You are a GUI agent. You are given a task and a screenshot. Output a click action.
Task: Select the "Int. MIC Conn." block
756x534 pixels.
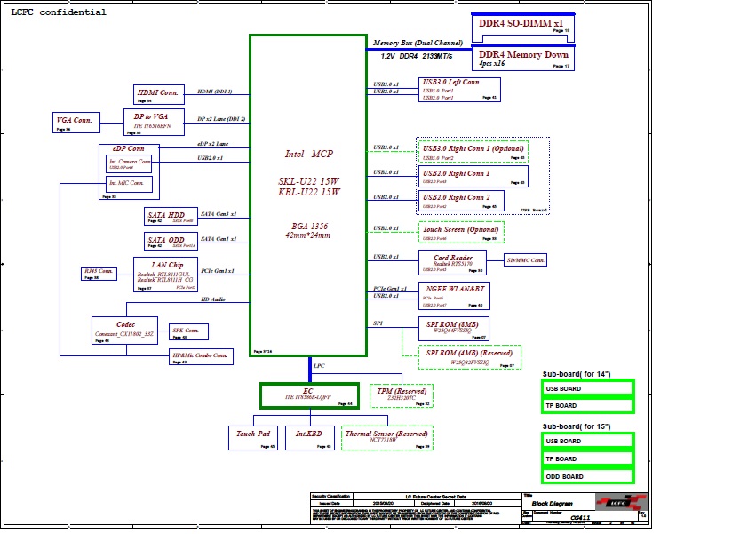[129, 184]
